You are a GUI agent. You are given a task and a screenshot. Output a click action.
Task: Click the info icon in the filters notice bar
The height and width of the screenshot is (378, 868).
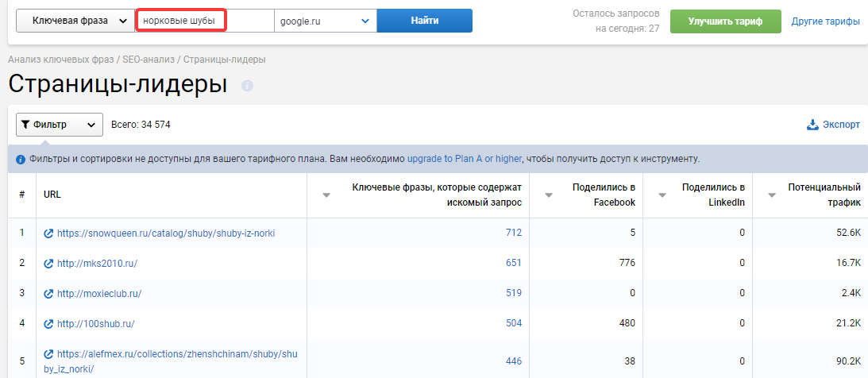(x=21, y=160)
